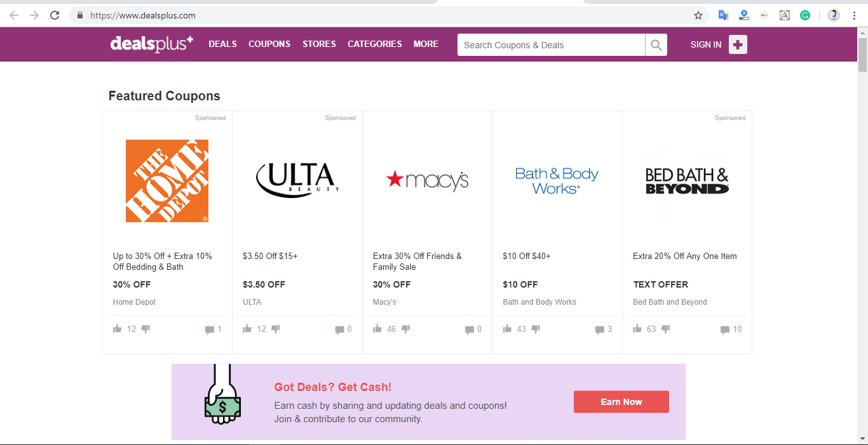
Task: Open the Home Depot logo thumbnail
Action: [167, 181]
